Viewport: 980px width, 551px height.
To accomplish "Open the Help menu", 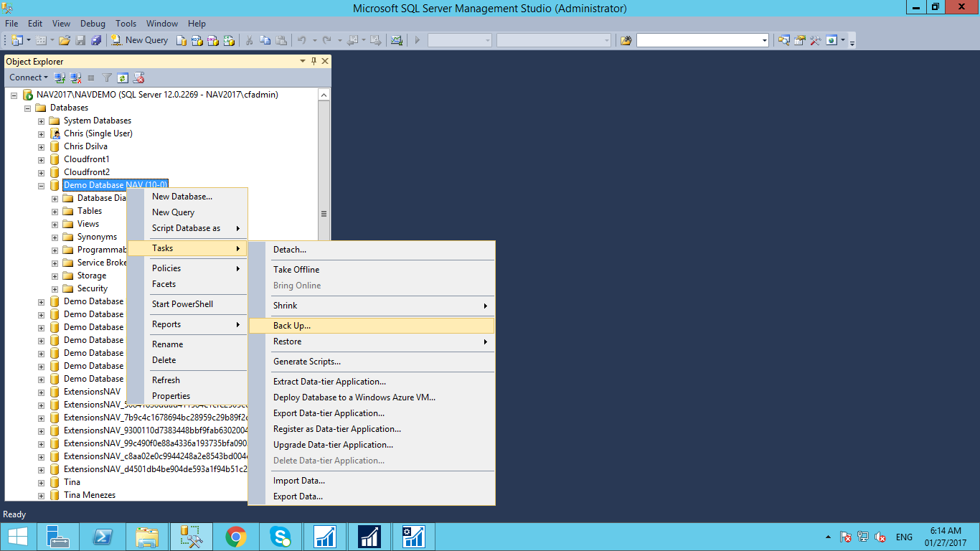I will click(x=197, y=24).
